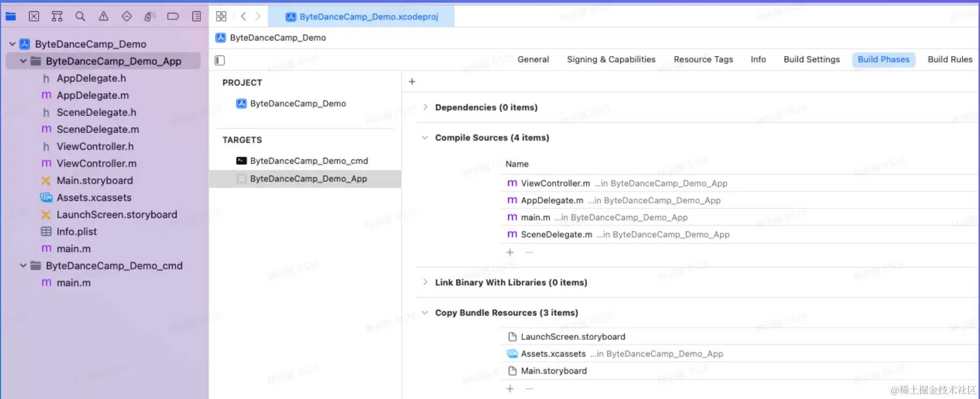Open the Find navigator magnifier
This screenshot has height=399, width=980.
(x=80, y=17)
